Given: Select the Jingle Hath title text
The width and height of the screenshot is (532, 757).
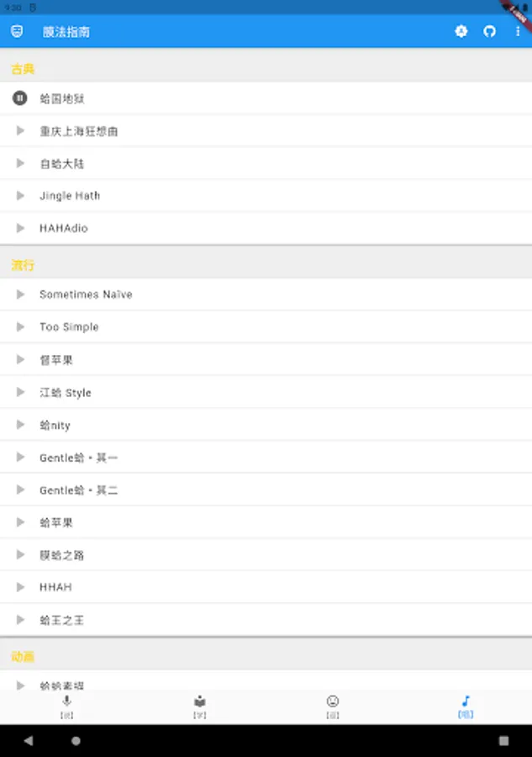Looking at the screenshot, I should [70, 195].
